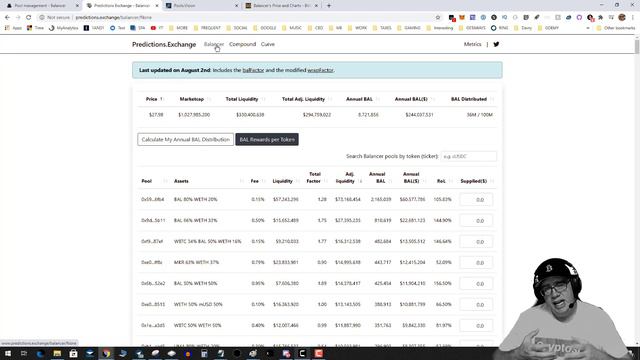
Task: Click BAL Rewards per Token button
Action: point(267,140)
